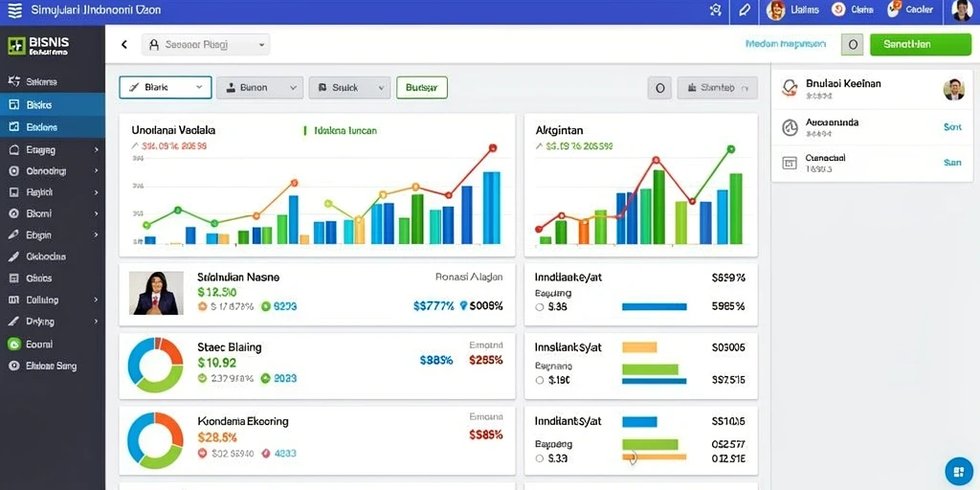Click the woman's photo thumbnail in Sdiolndian Nasne
Screen dimensions: 980x490
click(x=156, y=293)
